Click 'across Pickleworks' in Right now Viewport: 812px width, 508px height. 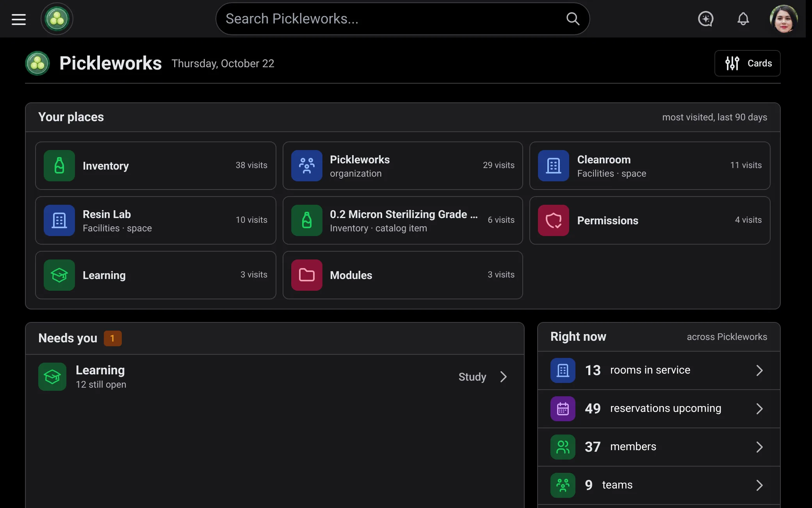tap(727, 337)
